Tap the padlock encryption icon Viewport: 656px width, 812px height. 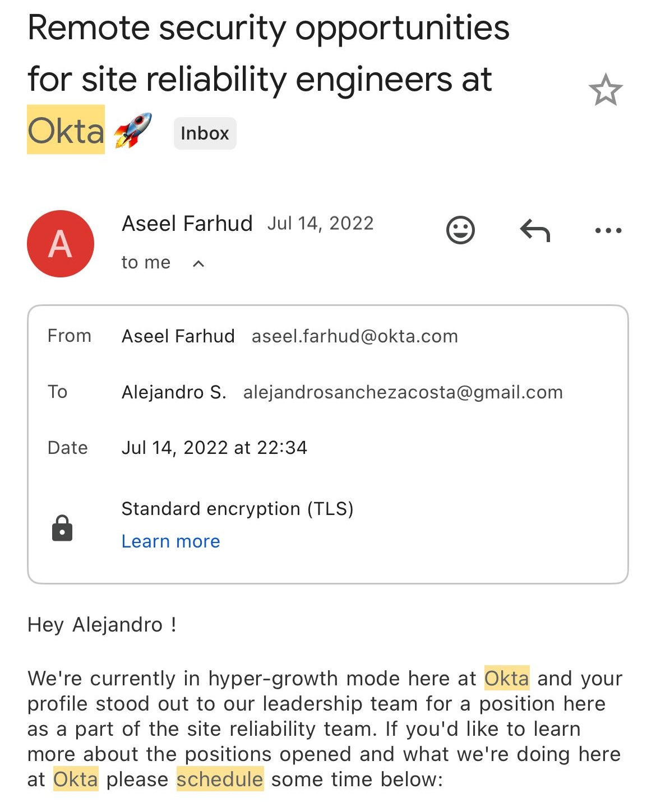[x=62, y=528]
